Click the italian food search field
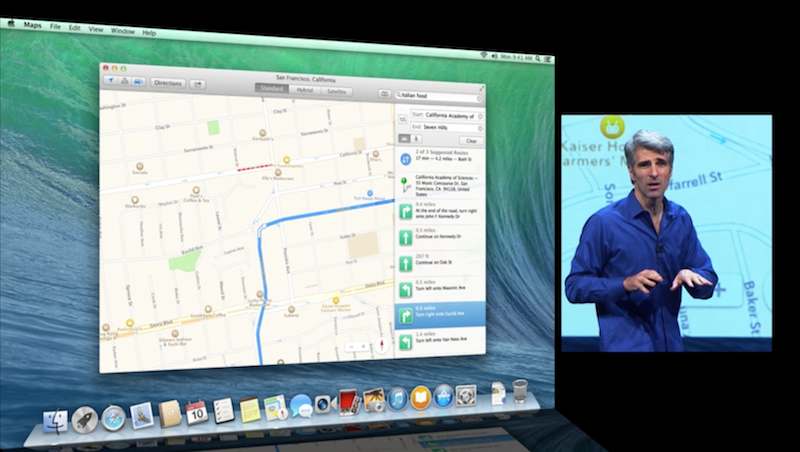 (439, 96)
